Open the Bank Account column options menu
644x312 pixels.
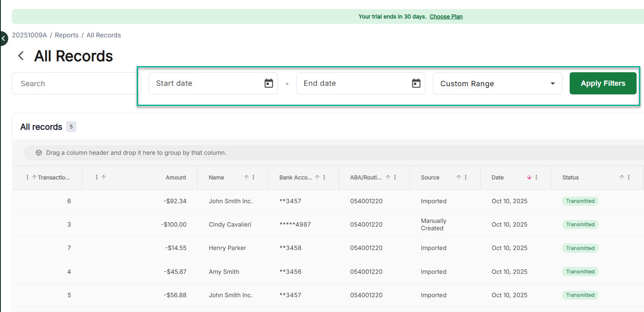click(324, 177)
